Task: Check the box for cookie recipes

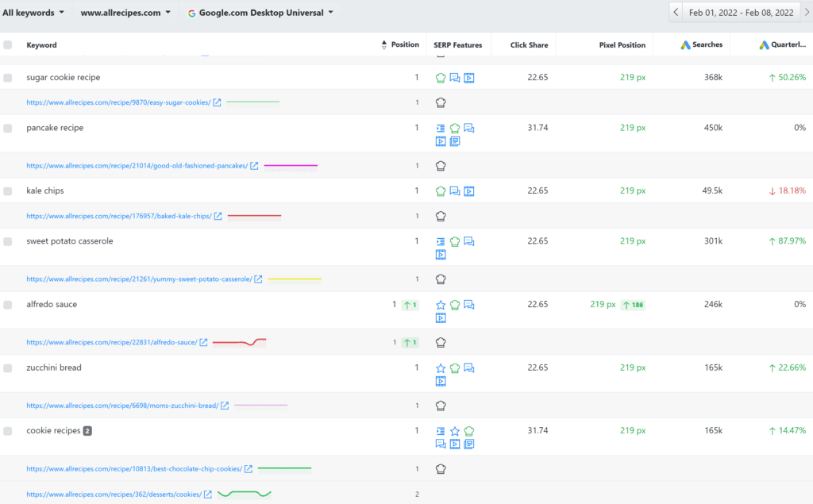Action: click(8, 431)
